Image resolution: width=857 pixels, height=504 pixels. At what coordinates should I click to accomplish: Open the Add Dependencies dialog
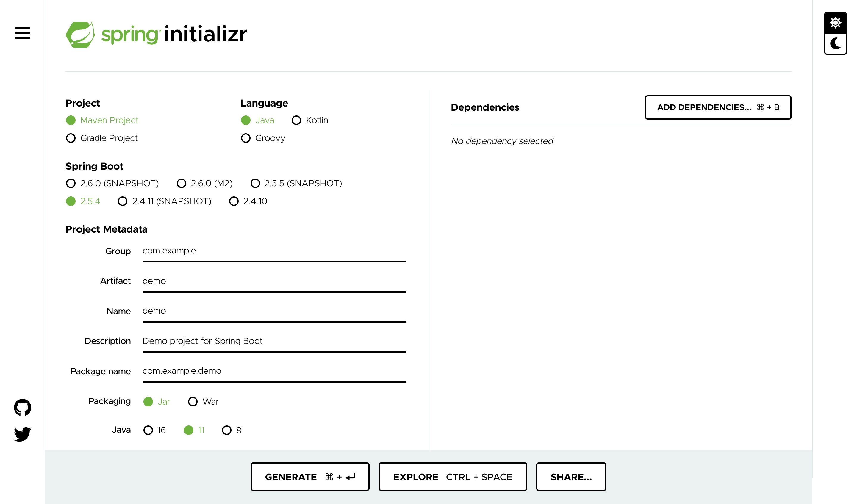coord(718,107)
